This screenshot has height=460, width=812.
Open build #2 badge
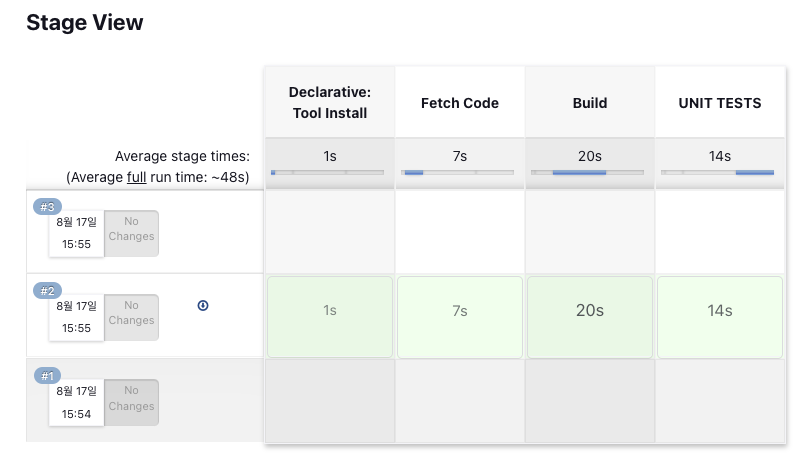(47, 290)
